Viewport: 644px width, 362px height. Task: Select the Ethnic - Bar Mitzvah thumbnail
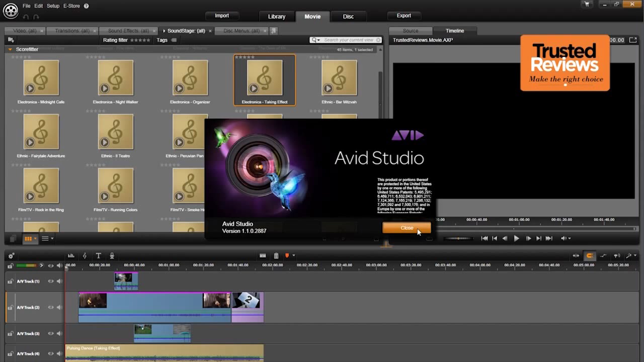339,77
